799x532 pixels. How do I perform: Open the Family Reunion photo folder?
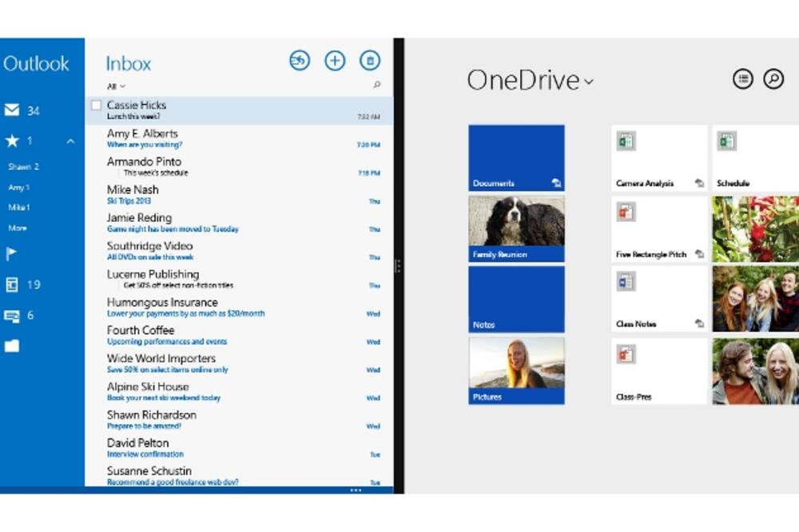pos(516,228)
